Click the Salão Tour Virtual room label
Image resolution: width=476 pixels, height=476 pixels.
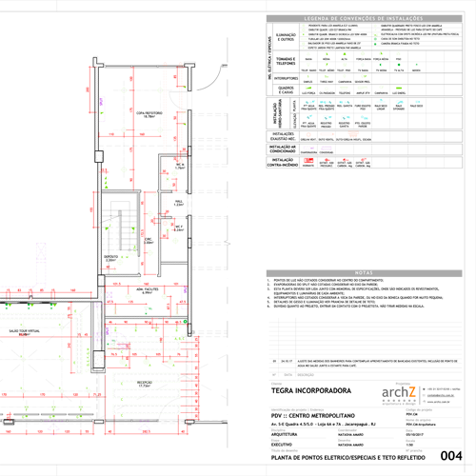(25, 332)
